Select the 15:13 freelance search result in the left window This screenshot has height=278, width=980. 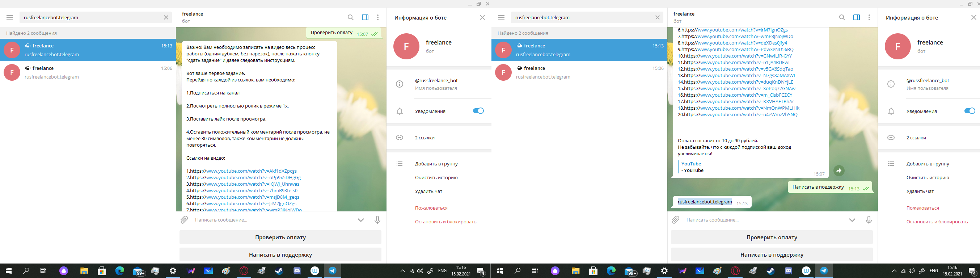(x=88, y=50)
